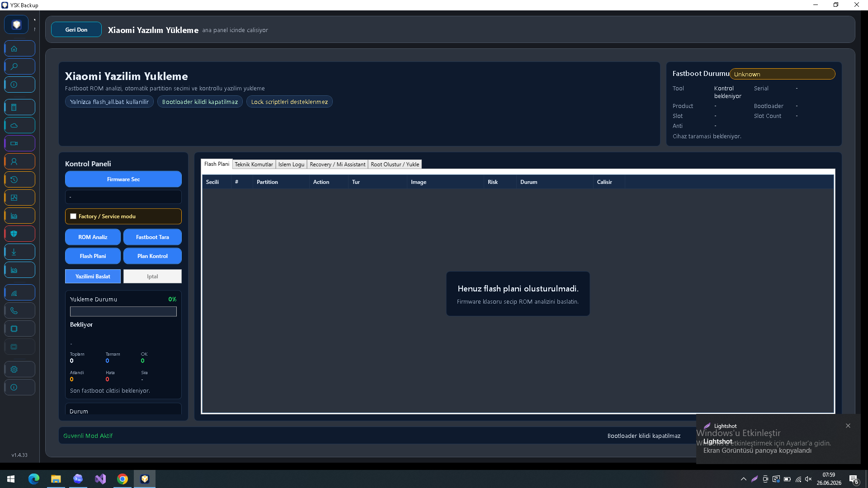Click the Plan Kontrol button

[x=152, y=256]
